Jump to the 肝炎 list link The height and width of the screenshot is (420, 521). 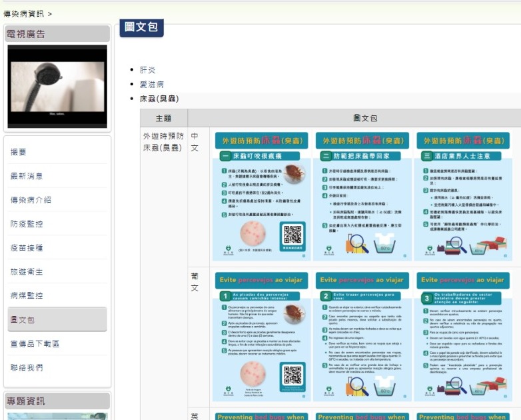click(147, 70)
